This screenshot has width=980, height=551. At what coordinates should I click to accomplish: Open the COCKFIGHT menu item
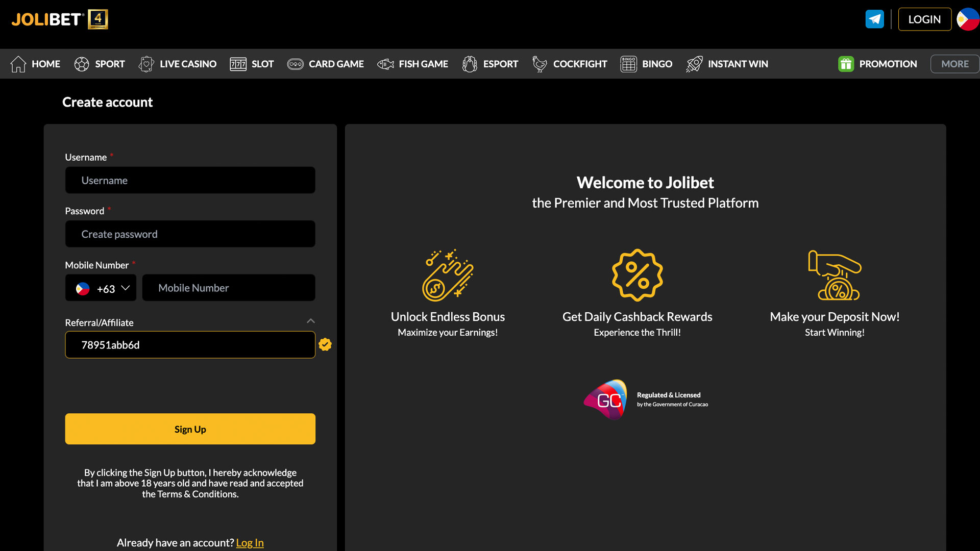point(580,64)
